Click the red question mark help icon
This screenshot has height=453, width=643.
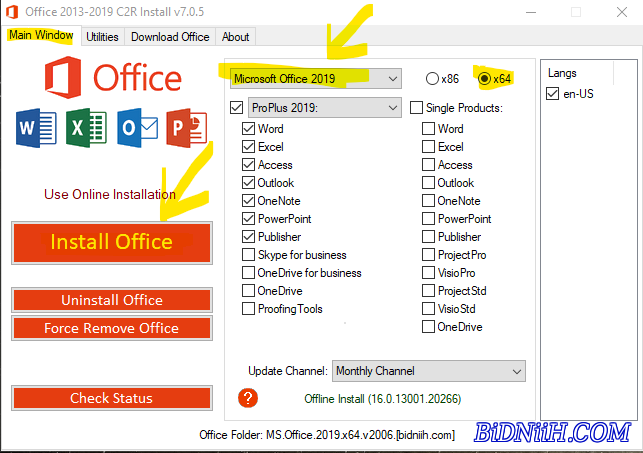248,398
